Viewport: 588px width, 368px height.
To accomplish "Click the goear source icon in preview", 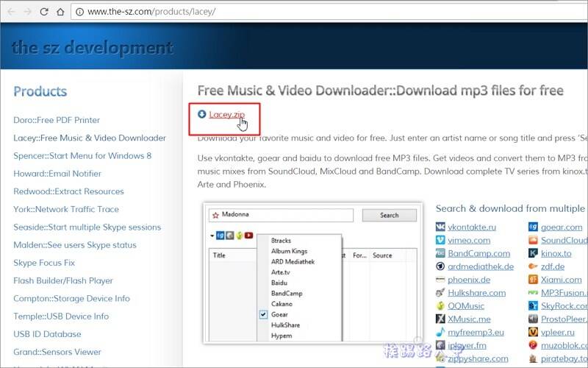I will (220, 236).
